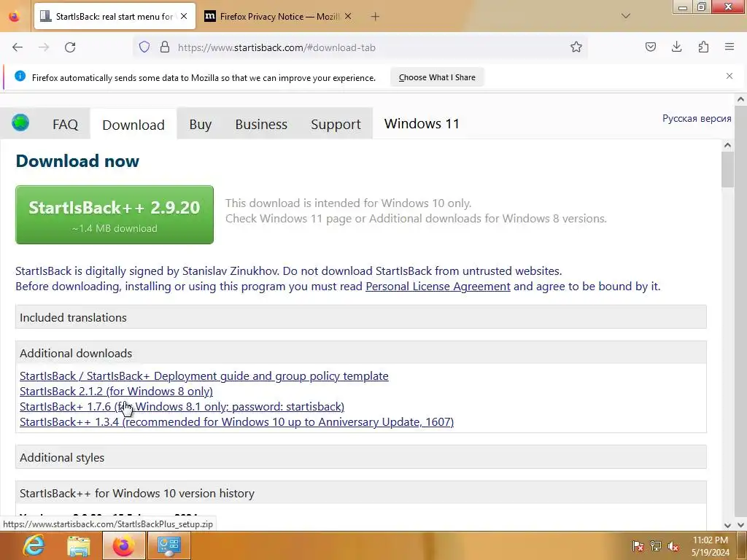Click the Firefox logo in title bar
The image size is (747, 560).
15,16
